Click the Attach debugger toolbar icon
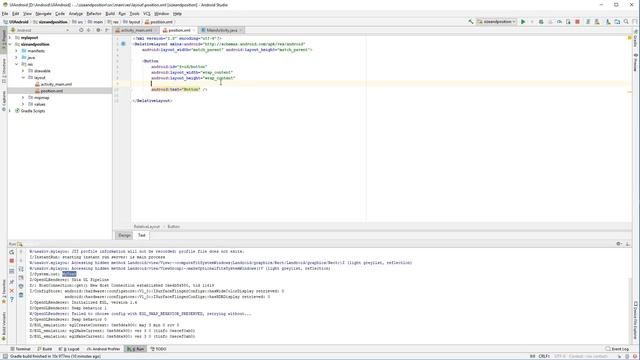Screen dimensions: 640x360 (x=568, y=22)
